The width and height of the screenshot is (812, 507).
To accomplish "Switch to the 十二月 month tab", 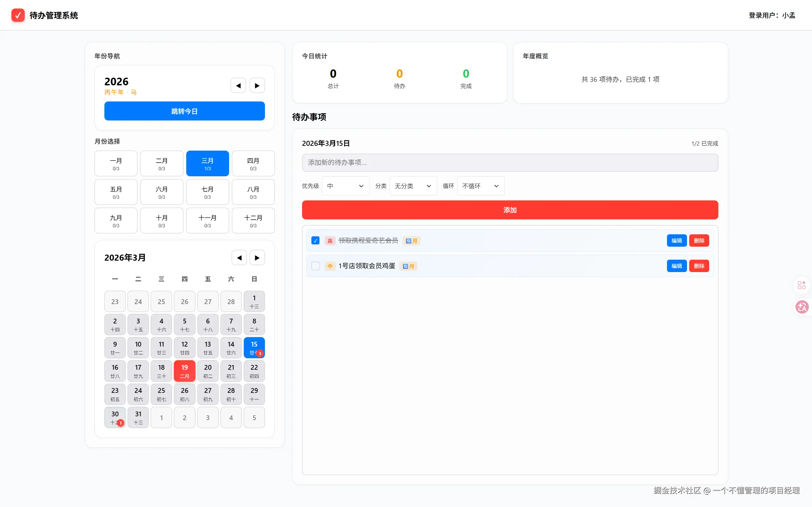I will click(x=253, y=221).
